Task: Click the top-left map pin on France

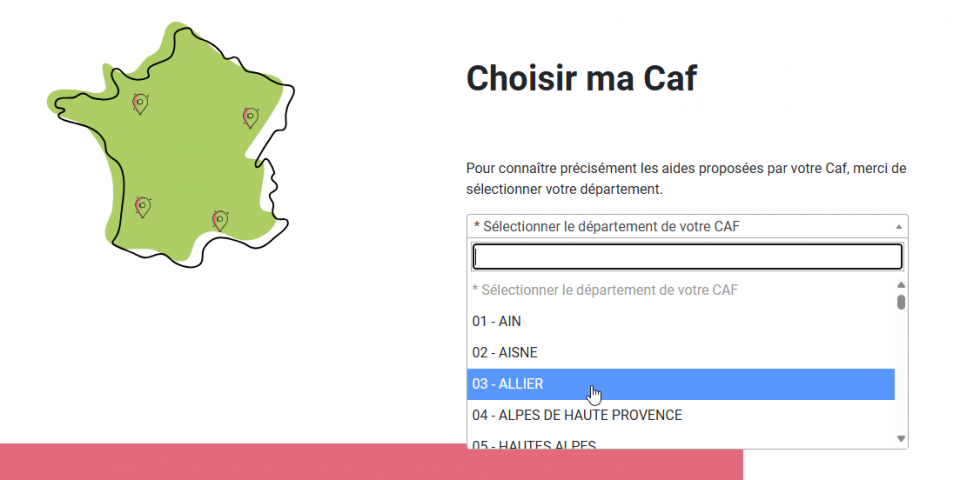Action: [141, 103]
